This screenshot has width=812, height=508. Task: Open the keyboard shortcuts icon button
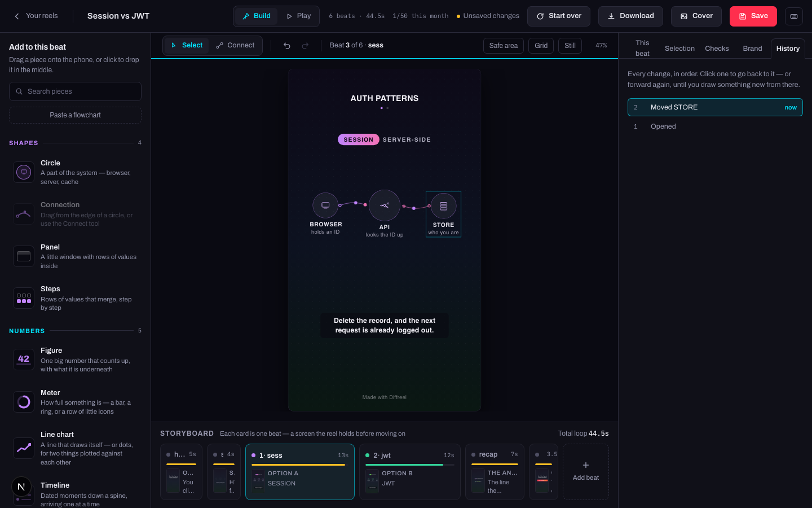pos(794,16)
